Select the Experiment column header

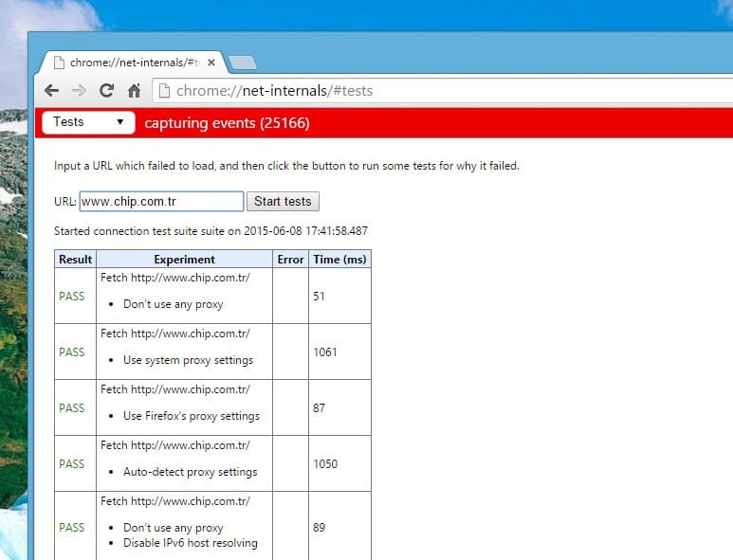pyautogui.click(x=184, y=260)
